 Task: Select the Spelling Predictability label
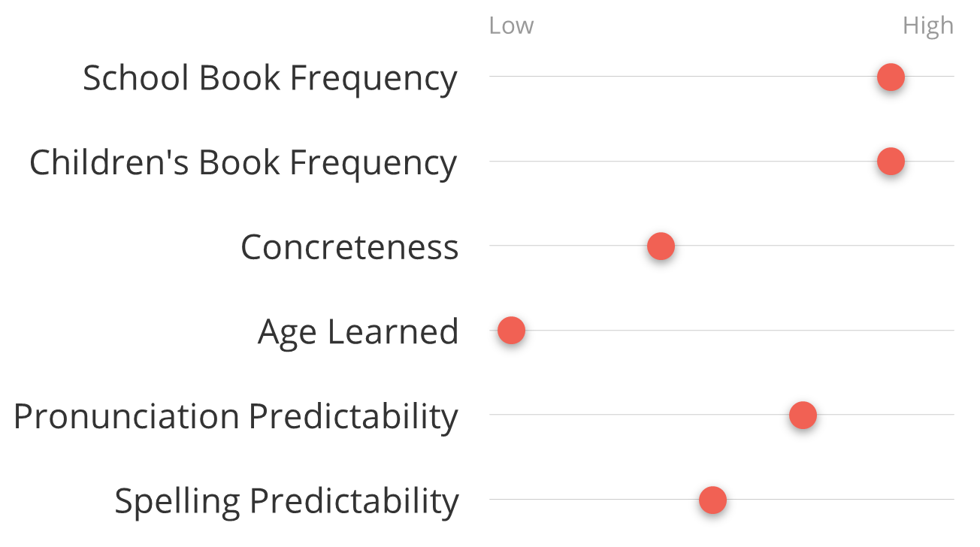click(x=286, y=501)
